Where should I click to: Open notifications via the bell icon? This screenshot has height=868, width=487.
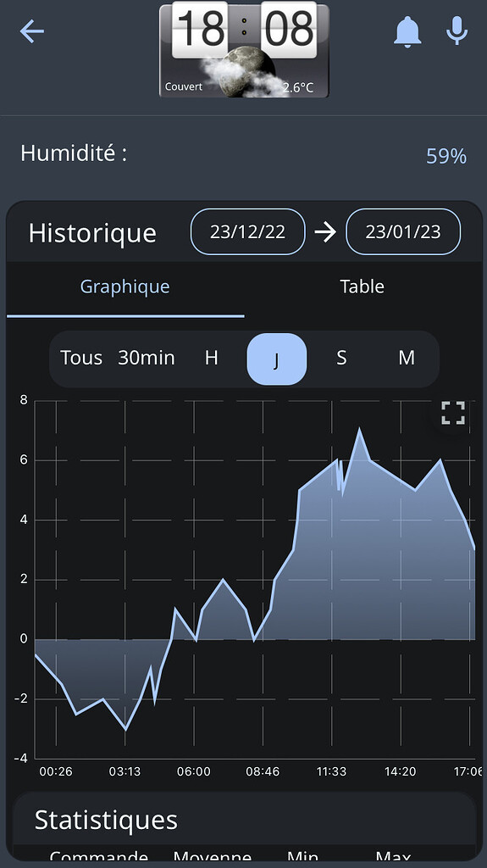pos(407,31)
